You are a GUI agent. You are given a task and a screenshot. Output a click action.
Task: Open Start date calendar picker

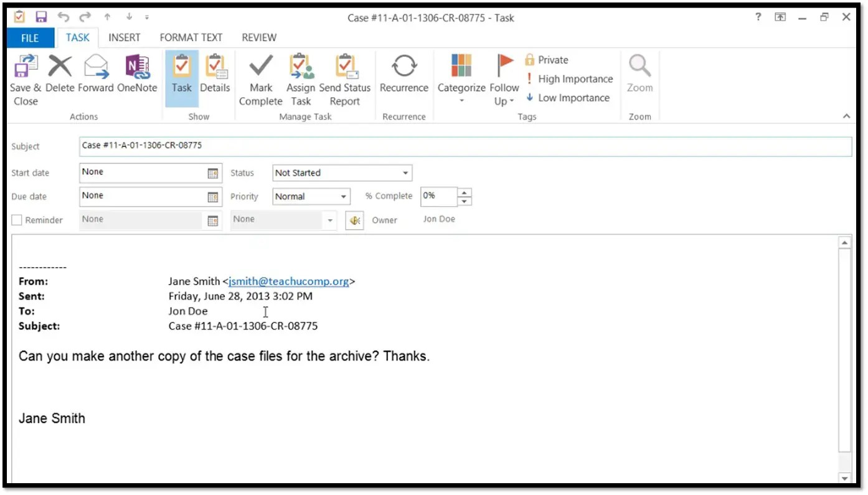[213, 173]
